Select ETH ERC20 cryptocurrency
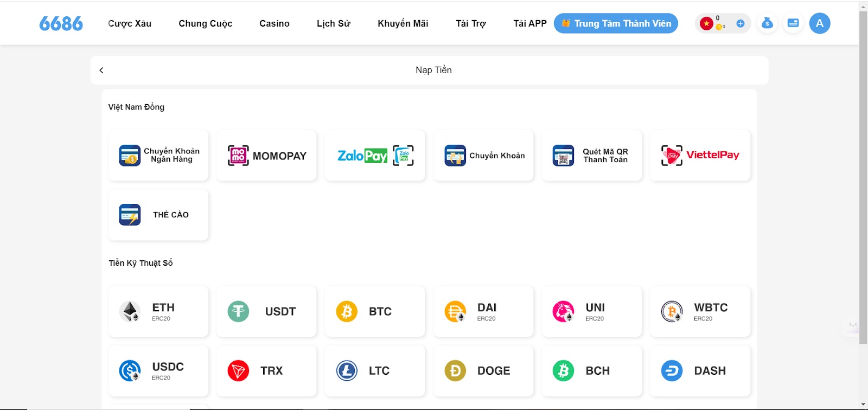Screen dimensions: 868x410 coord(158,311)
